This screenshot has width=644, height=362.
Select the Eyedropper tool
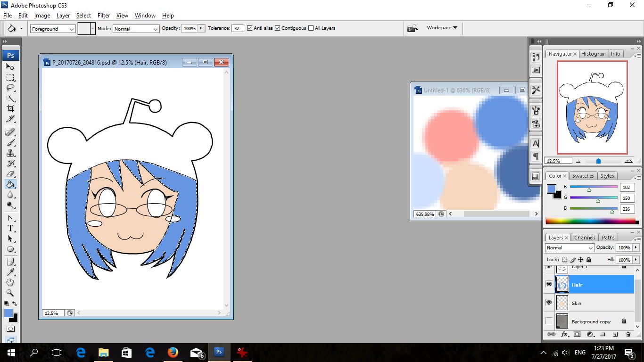10,272
